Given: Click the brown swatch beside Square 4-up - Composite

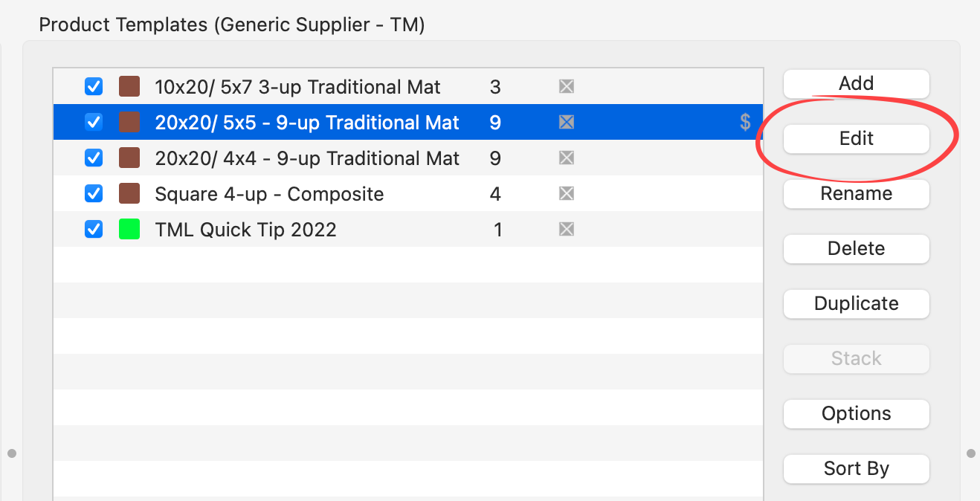Looking at the screenshot, I should pos(129,194).
